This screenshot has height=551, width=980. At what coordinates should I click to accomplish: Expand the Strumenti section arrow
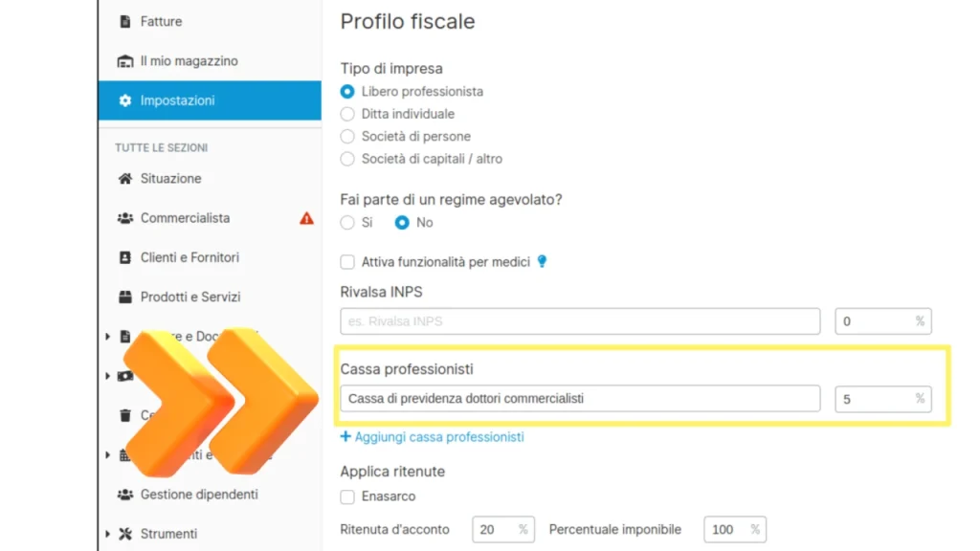click(107, 534)
